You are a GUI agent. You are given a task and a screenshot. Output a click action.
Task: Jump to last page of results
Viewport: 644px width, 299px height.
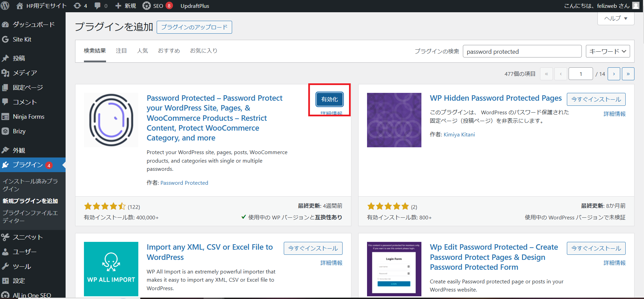(628, 74)
